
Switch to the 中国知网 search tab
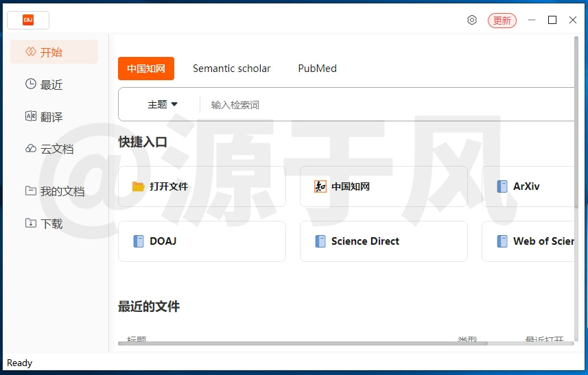pos(146,69)
